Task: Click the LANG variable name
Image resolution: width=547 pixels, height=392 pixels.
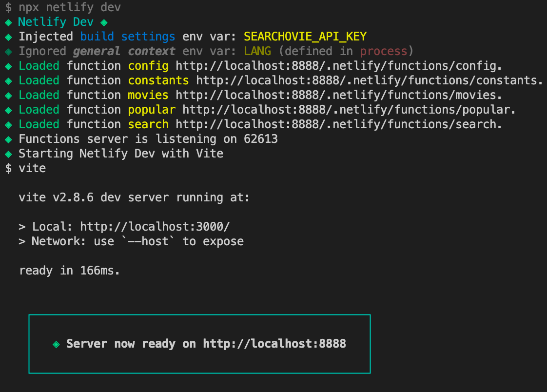Action: tap(257, 51)
